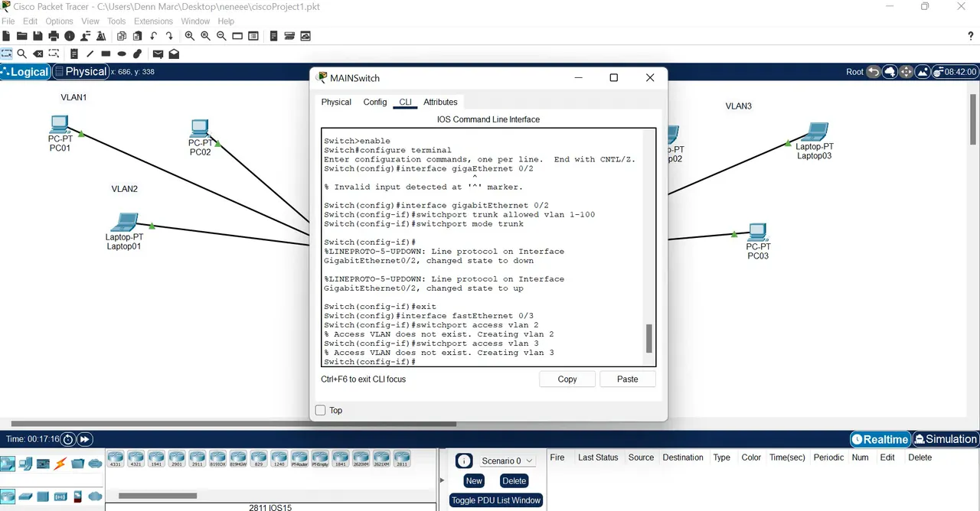Open the Scenario 0 dropdown
Image resolution: width=980 pixels, height=511 pixels.
coord(507,461)
